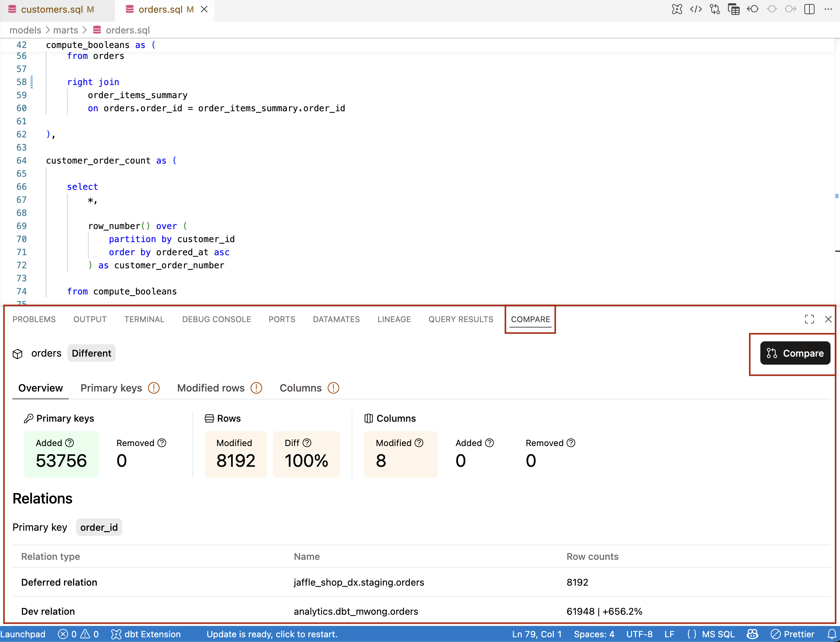Open the split editor layout icon

(x=809, y=9)
